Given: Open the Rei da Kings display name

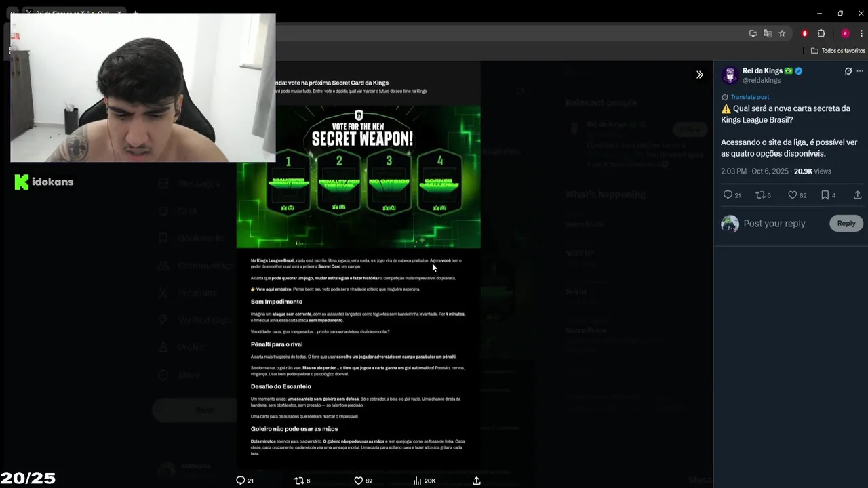Looking at the screenshot, I should point(762,70).
